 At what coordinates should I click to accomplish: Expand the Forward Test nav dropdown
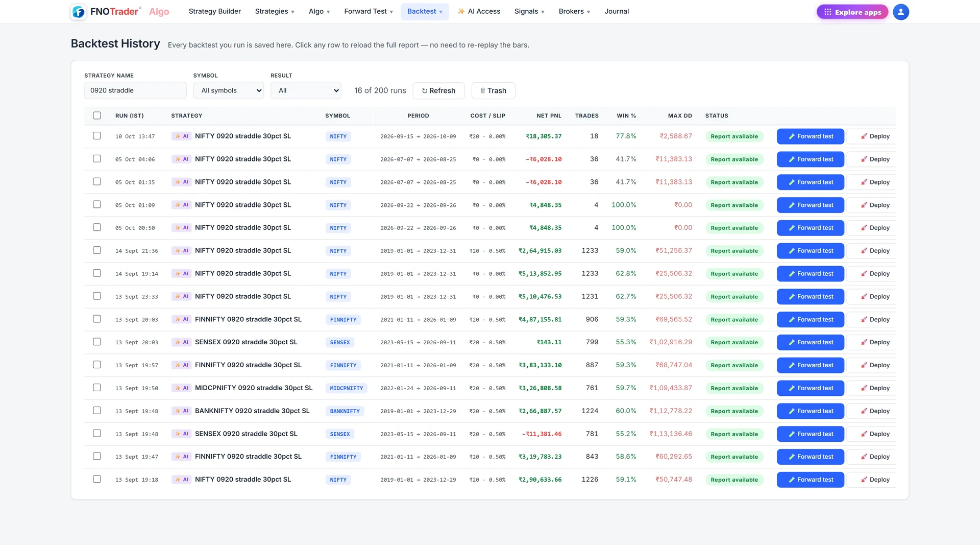point(369,11)
